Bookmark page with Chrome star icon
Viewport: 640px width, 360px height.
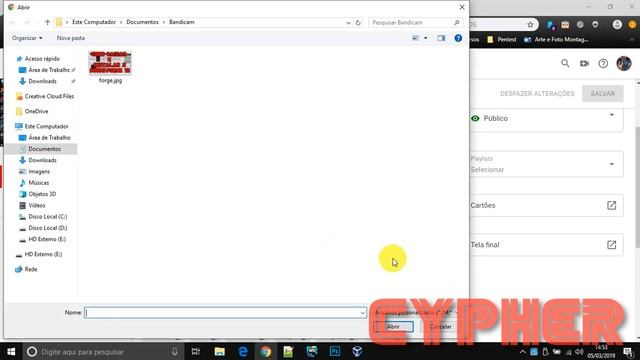click(530, 24)
